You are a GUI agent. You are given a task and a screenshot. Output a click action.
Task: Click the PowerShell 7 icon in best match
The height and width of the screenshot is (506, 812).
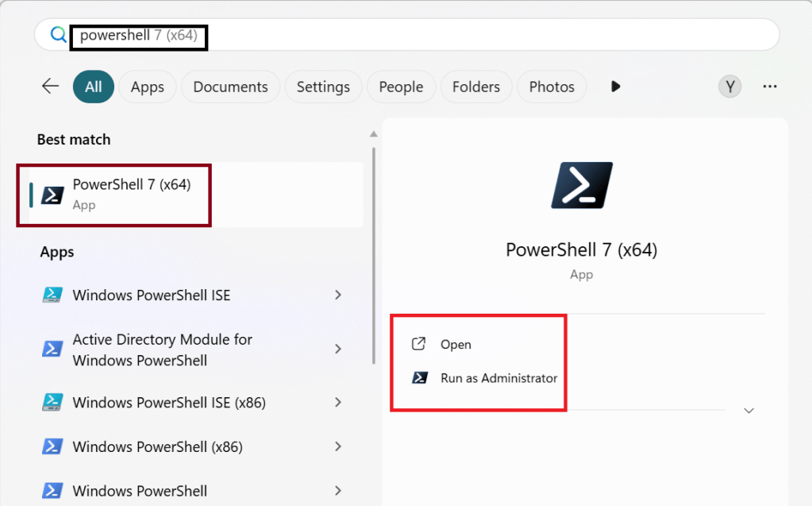52,195
